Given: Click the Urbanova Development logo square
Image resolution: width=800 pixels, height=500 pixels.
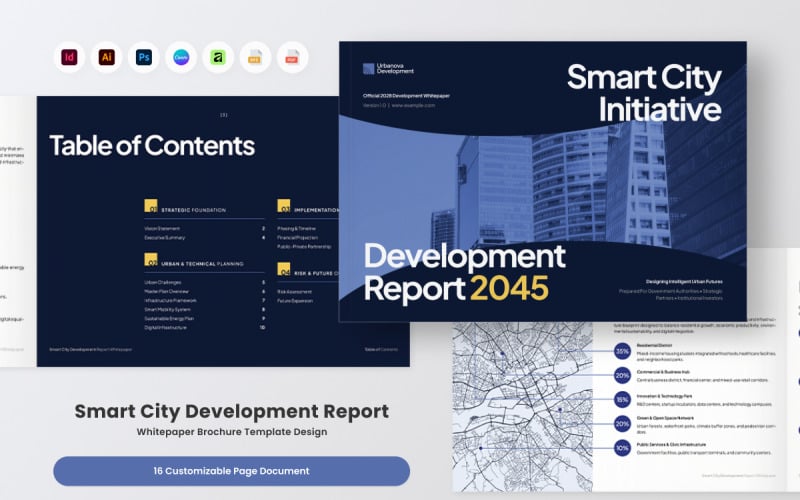Looking at the screenshot, I should [x=368, y=68].
